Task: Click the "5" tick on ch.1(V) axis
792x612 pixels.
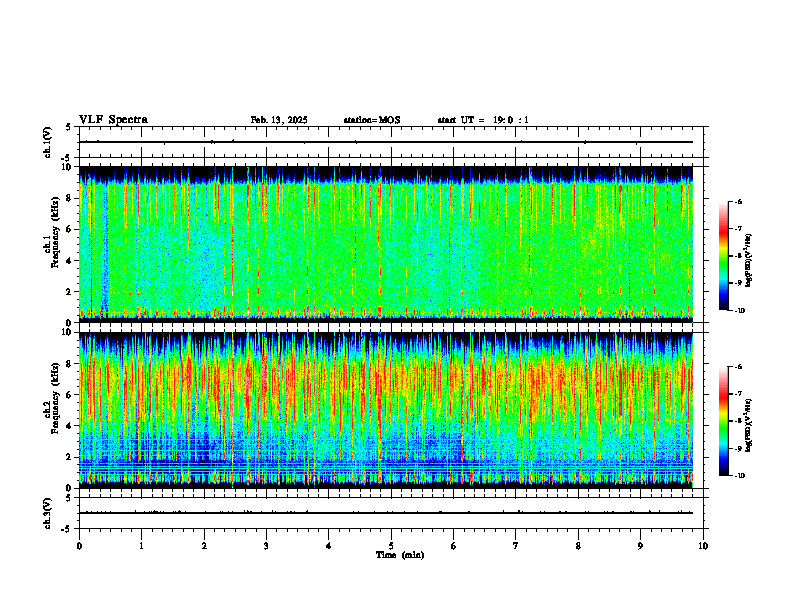Action: pos(68,127)
